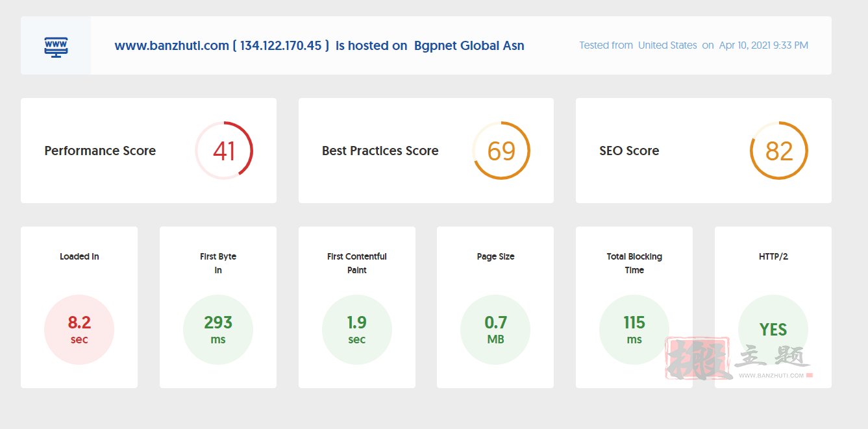This screenshot has width=868, height=429.
Task: Click the 293 ms value
Action: coord(218,330)
